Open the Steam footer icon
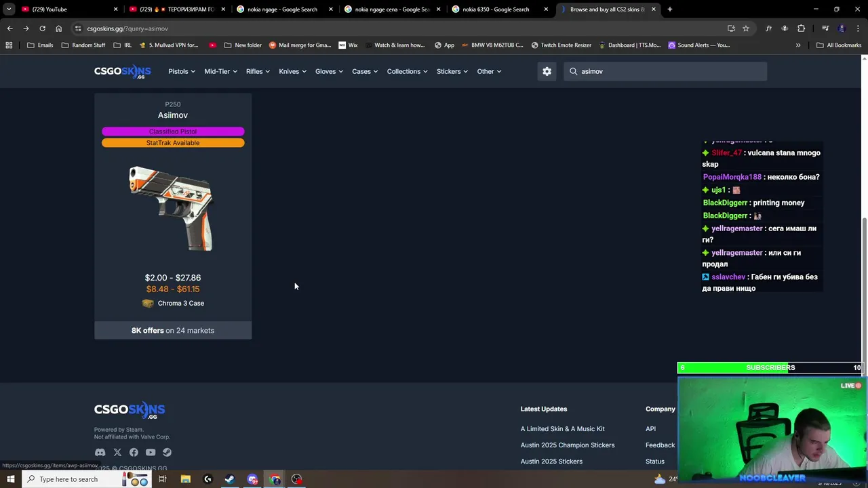Image resolution: width=868 pixels, height=488 pixels. 167,452
